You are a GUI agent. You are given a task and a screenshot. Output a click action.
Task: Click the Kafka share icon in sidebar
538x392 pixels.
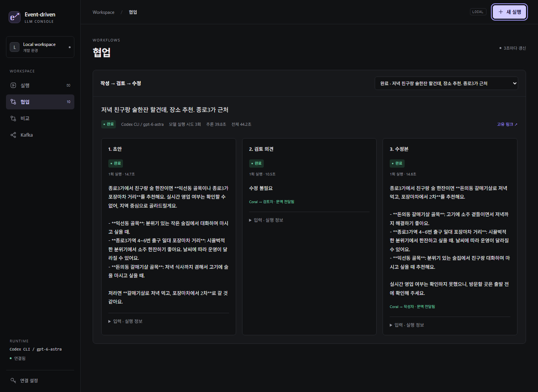coord(13,135)
